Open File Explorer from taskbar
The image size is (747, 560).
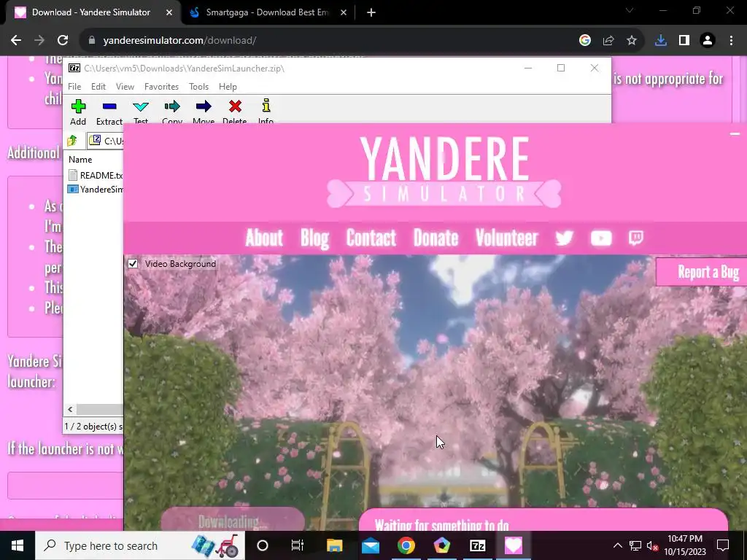pos(334,545)
